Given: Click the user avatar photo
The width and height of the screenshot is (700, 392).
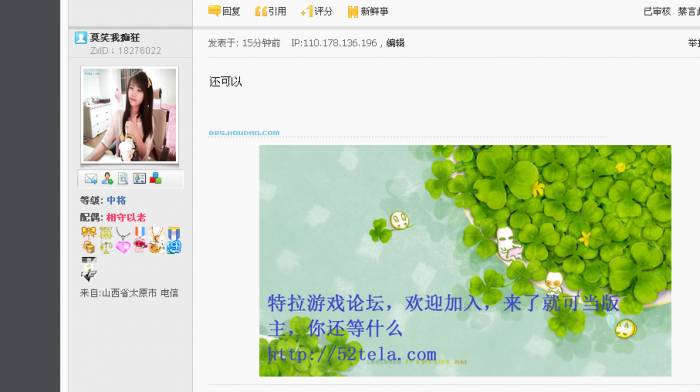Looking at the screenshot, I should (x=129, y=115).
